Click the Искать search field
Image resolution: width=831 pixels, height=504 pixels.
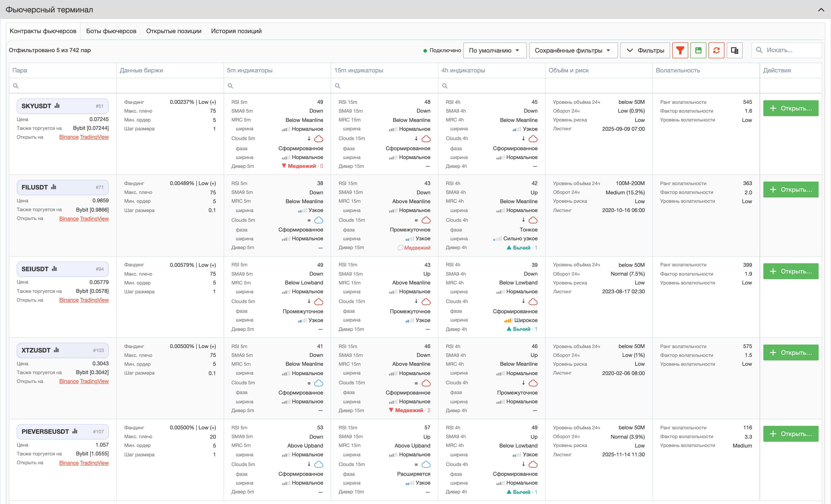[787, 50]
